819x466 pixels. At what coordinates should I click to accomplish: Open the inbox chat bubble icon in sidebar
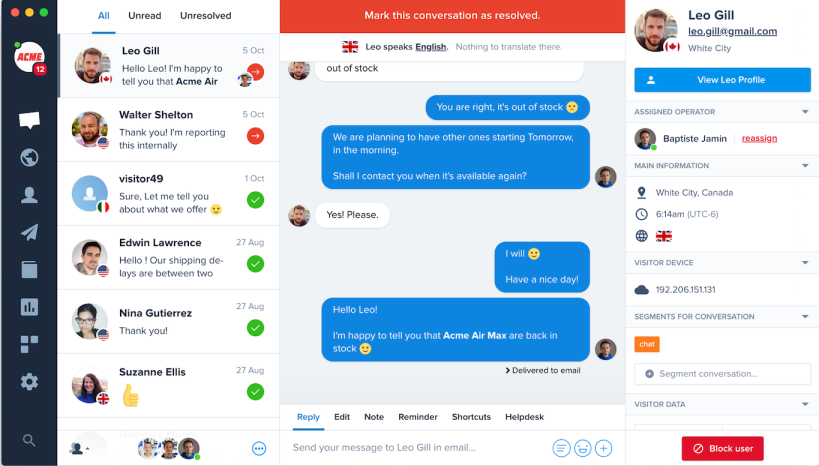29,120
